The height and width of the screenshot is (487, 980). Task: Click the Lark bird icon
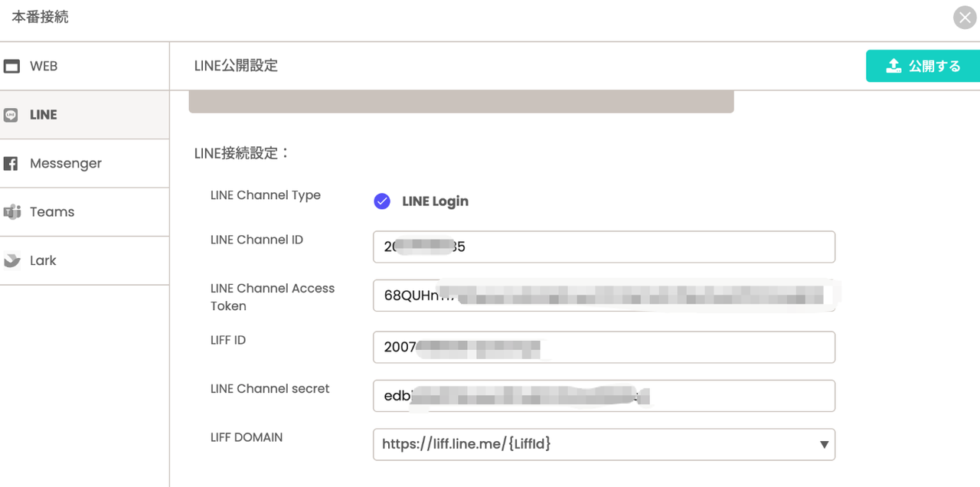(11, 261)
